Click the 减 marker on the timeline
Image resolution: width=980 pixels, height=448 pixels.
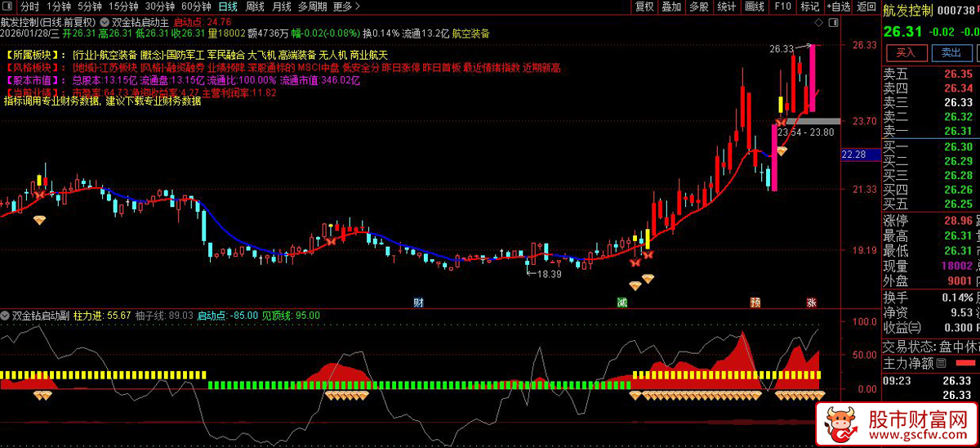click(x=621, y=302)
